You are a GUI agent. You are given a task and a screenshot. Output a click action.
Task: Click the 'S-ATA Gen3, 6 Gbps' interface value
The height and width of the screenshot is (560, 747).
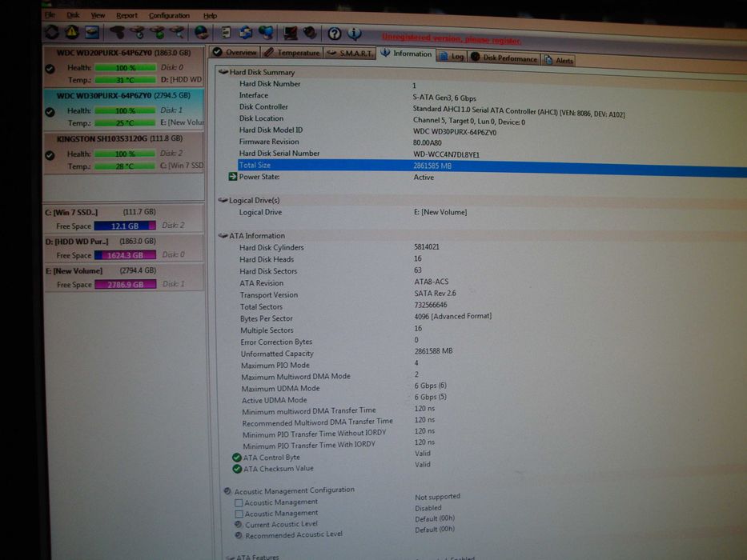[x=444, y=98]
